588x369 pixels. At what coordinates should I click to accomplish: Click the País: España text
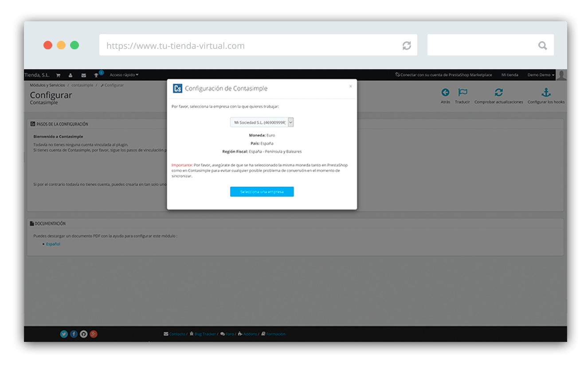[262, 143]
